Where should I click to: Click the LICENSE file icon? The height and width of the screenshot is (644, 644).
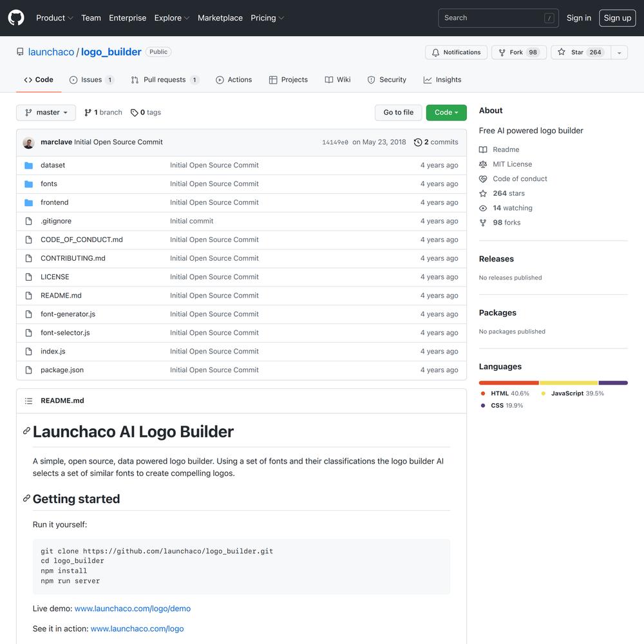click(28, 277)
